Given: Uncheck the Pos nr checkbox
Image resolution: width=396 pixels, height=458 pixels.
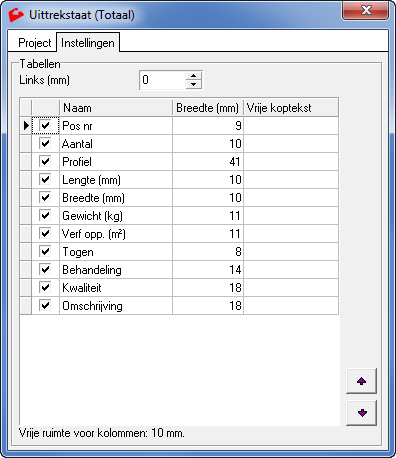Looking at the screenshot, I should click(45, 126).
